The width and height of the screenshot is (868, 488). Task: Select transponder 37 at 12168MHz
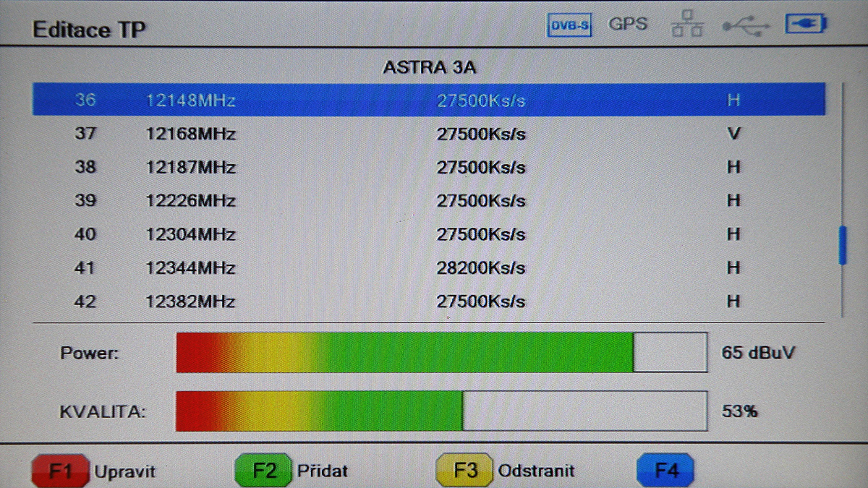coord(428,134)
